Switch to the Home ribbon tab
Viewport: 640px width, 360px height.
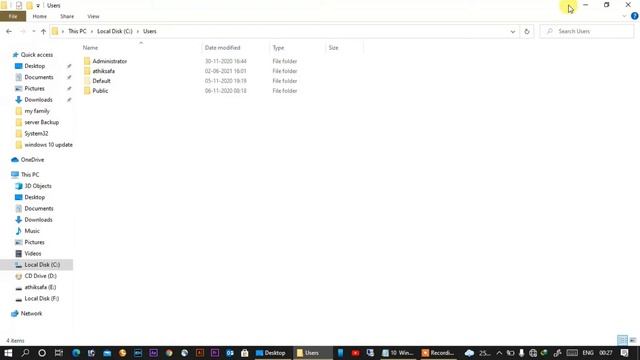(40, 16)
